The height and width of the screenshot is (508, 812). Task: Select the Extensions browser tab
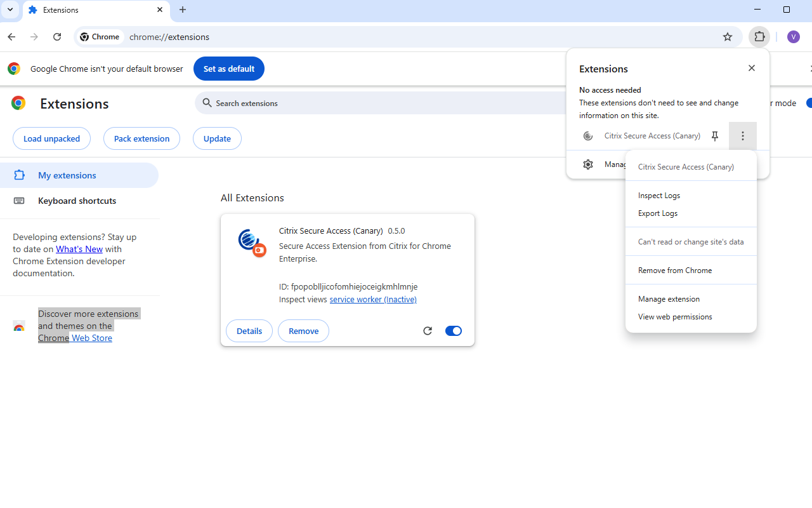(x=96, y=10)
